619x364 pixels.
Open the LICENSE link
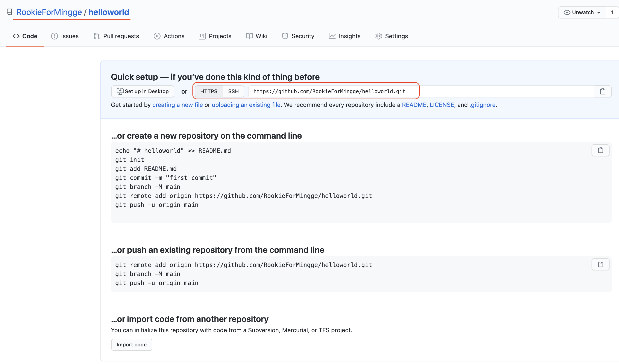click(x=442, y=105)
